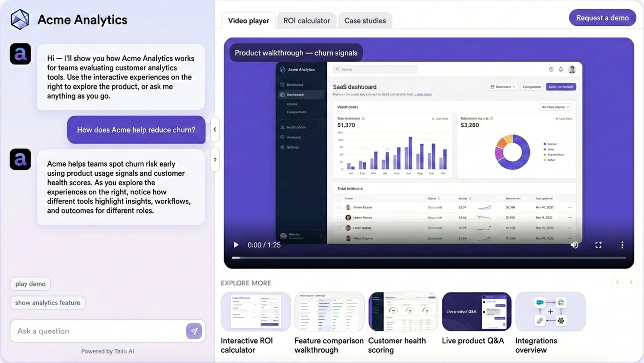The width and height of the screenshot is (644, 363).
Task: Click the video progress bar
Action: pyautogui.click(x=429, y=258)
